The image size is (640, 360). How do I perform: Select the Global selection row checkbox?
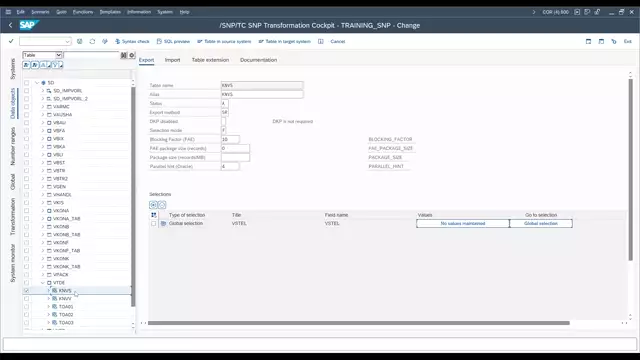pos(153,223)
